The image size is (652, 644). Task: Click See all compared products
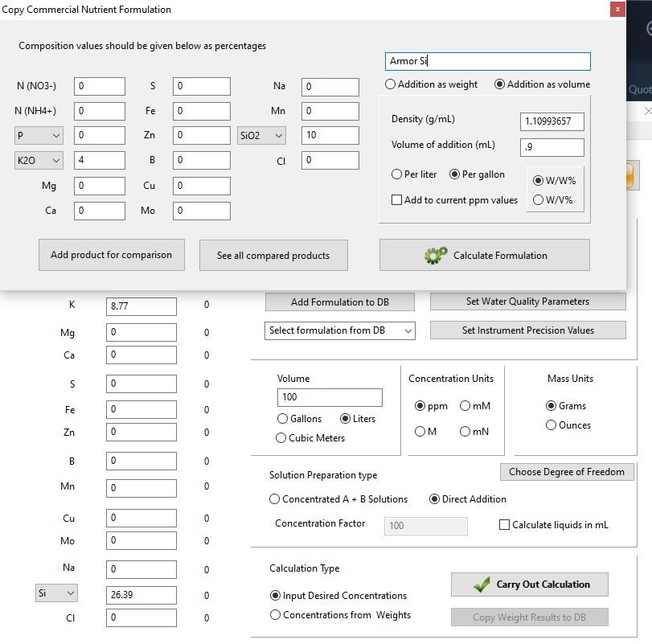pos(273,256)
